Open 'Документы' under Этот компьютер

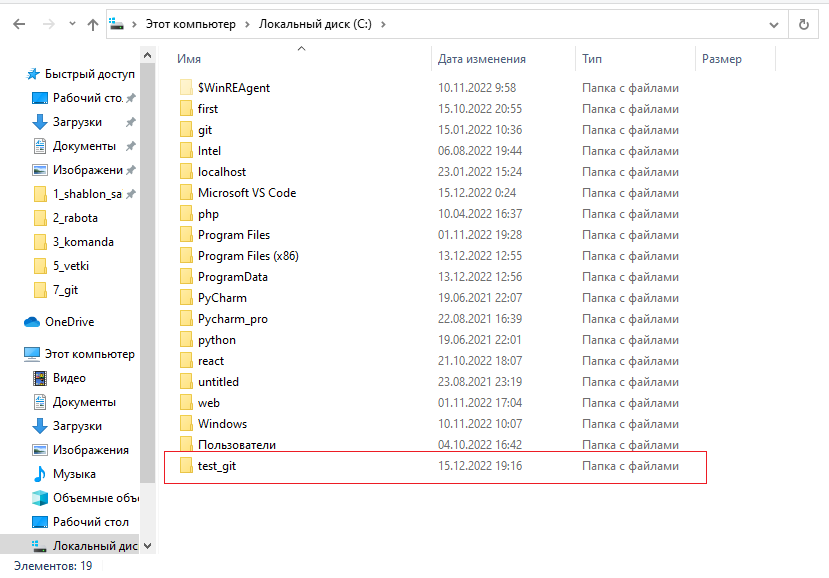pyautogui.click(x=75, y=402)
